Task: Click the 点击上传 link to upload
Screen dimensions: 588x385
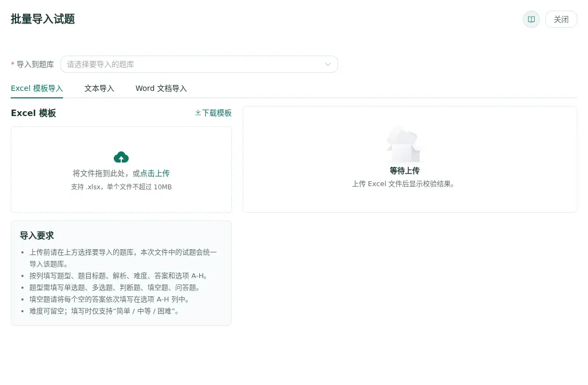Action: 155,173
